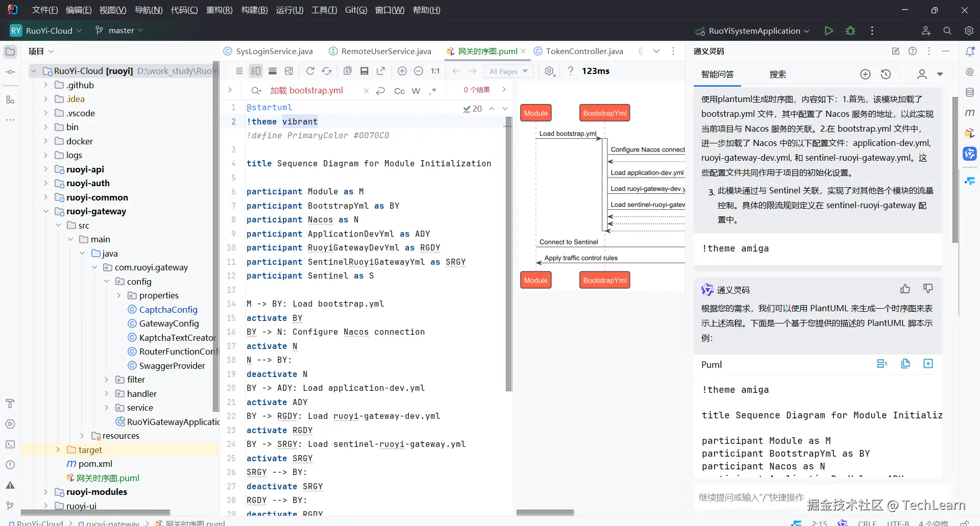Expand the ruoyi-api module
The width and height of the screenshot is (980, 526).
coord(45,169)
